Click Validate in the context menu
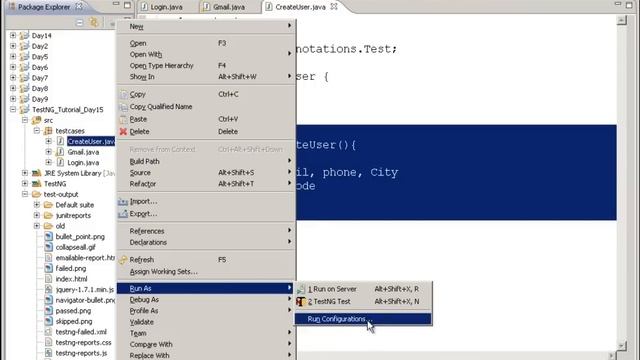Image resolution: width=640 pixels, height=360 pixels. tap(206, 322)
